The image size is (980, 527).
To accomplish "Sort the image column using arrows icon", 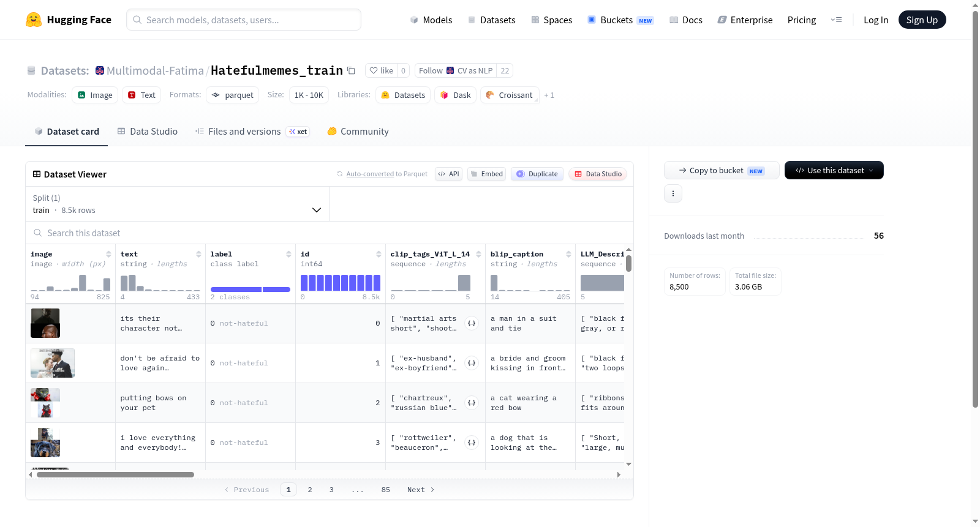I will (x=108, y=254).
